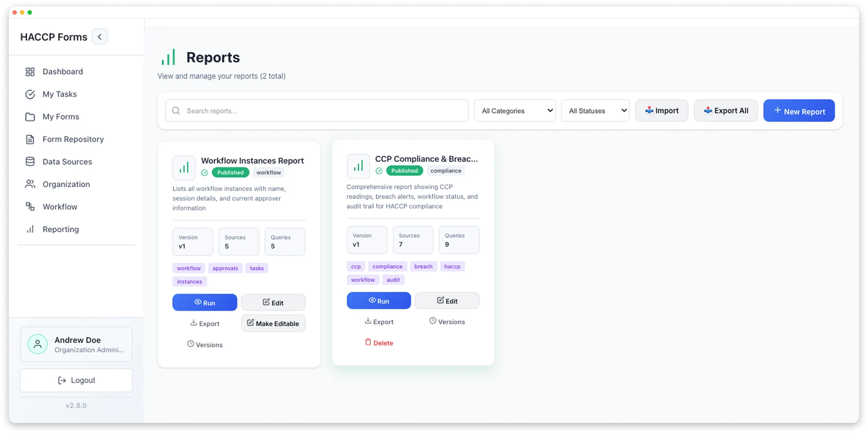Select the Reporting bar-chart icon
Image resolution: width=868 pixels, height=434 pixels.
pos(30,229)
